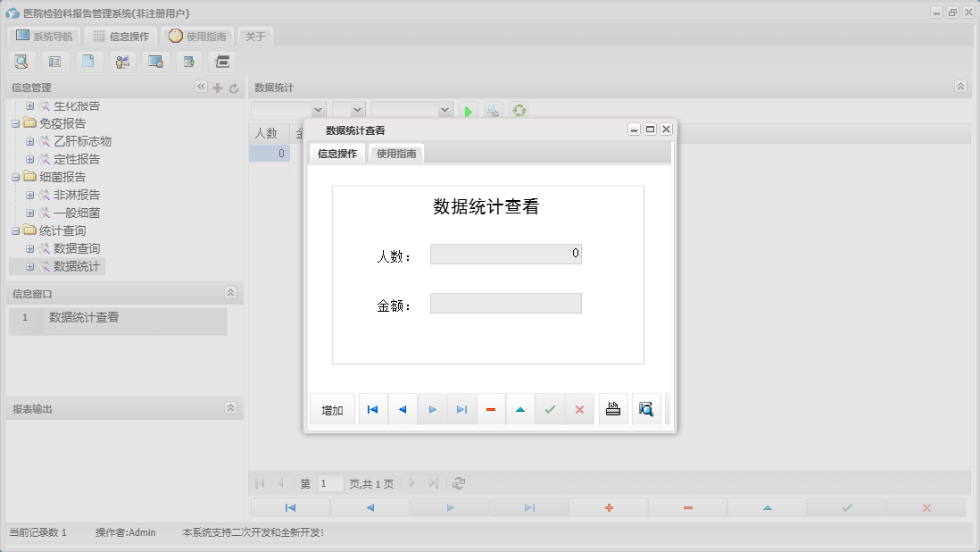This screenshot has width=980, height=552.
Task: Open the print icon in 数据统计查看 dialog
Action: tap(613, 408)
